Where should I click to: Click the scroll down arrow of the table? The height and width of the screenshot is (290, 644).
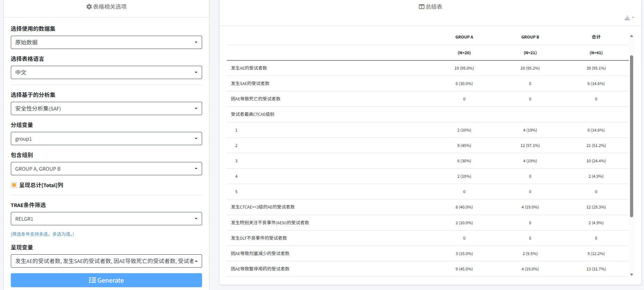tap(631, 275)
